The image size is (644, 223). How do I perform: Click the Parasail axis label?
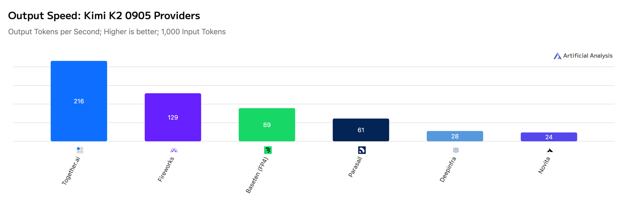355,167
